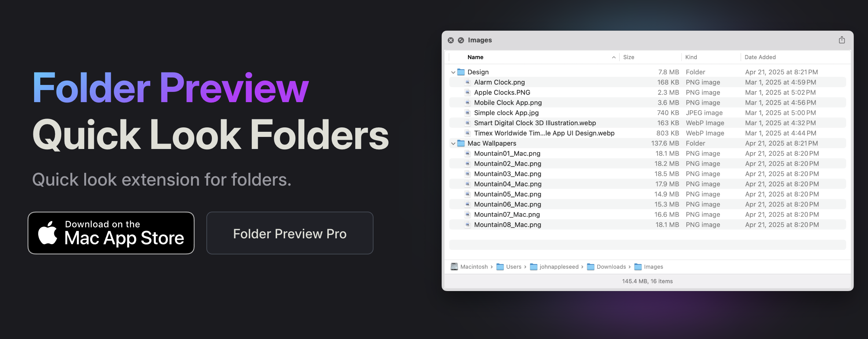The height and width of the screenshot is (339, 868).
Task: Click the Mountain07_Mac.png file icon
Action: pos(467,215)
